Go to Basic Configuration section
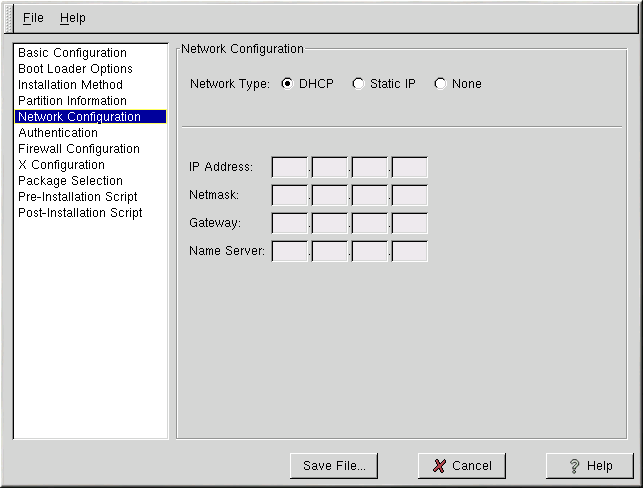The width and height of the screenshot is (643, 488). click(x=72, y=53)
